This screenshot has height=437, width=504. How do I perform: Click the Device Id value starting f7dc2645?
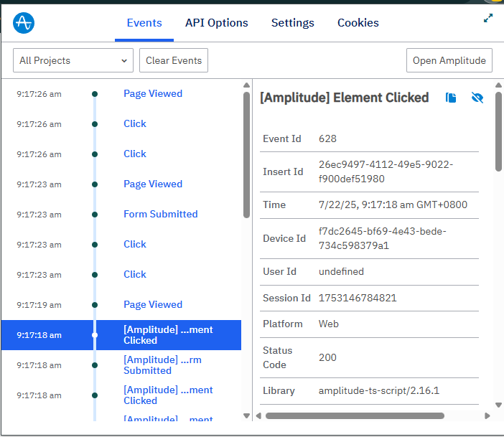(x=382, y=238)
